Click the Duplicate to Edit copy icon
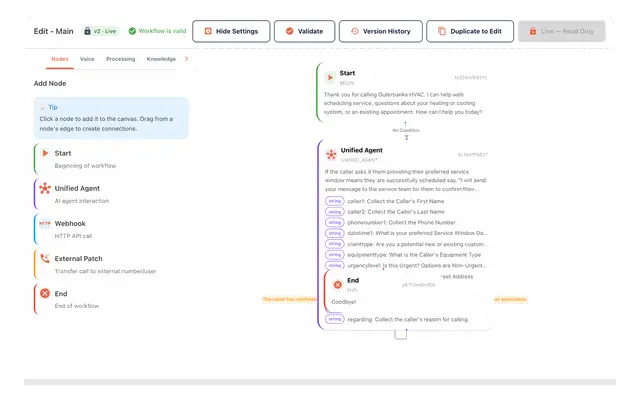Image resolution: width=640 pixels, height=400 pixels. 442,31
